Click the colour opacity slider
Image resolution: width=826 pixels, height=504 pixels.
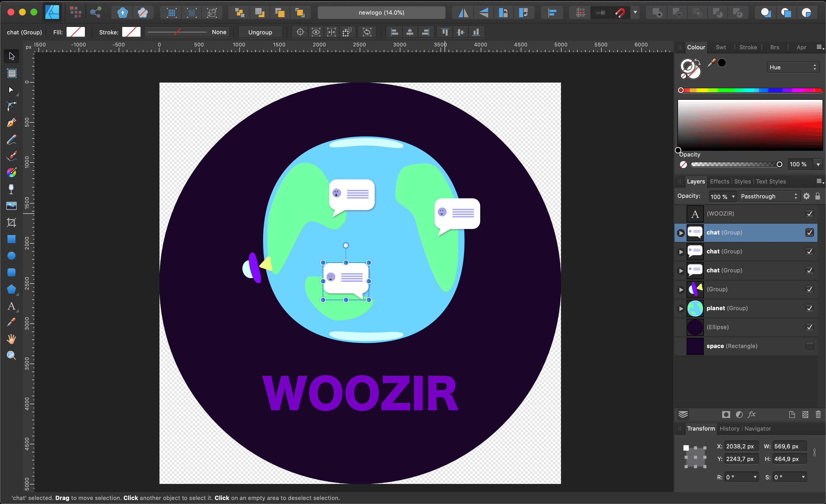tap(737, 164)
